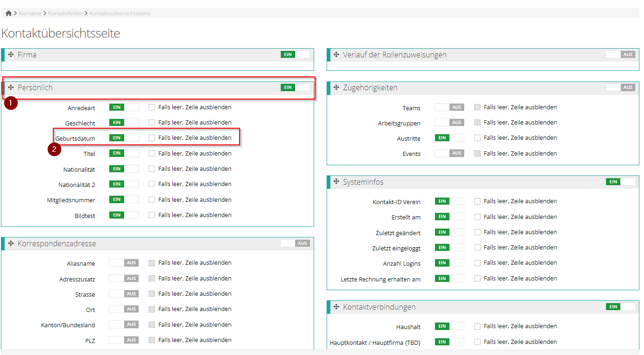Click the move handle icon beside Persönlich
Screen dimensions: 644x355
(x=11, y=87)
